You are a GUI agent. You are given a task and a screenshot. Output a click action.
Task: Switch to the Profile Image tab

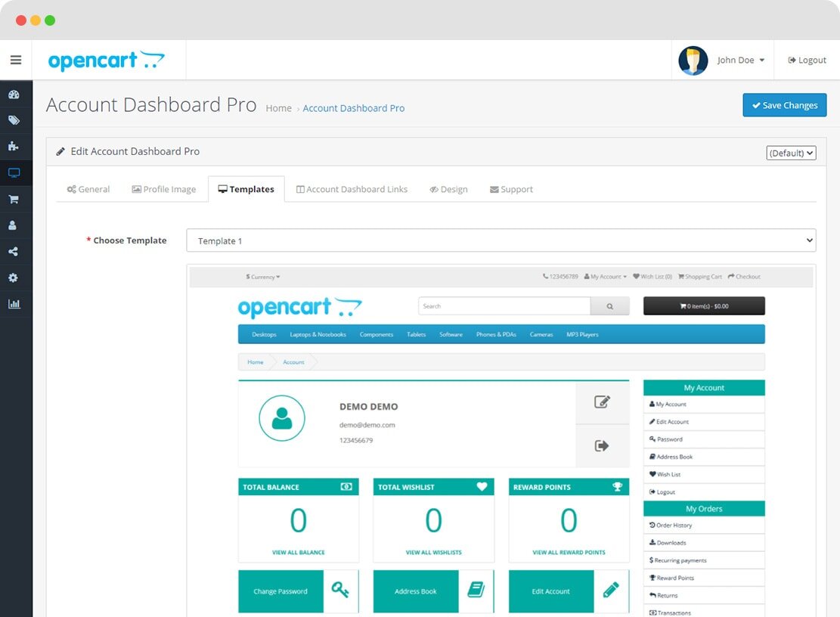[x=163, y=189]
